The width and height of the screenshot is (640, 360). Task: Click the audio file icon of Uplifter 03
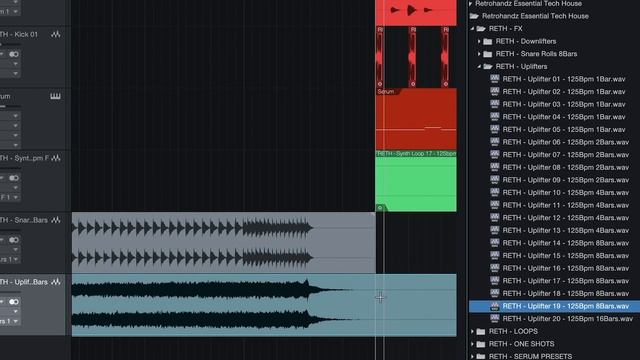pos(495,104)
